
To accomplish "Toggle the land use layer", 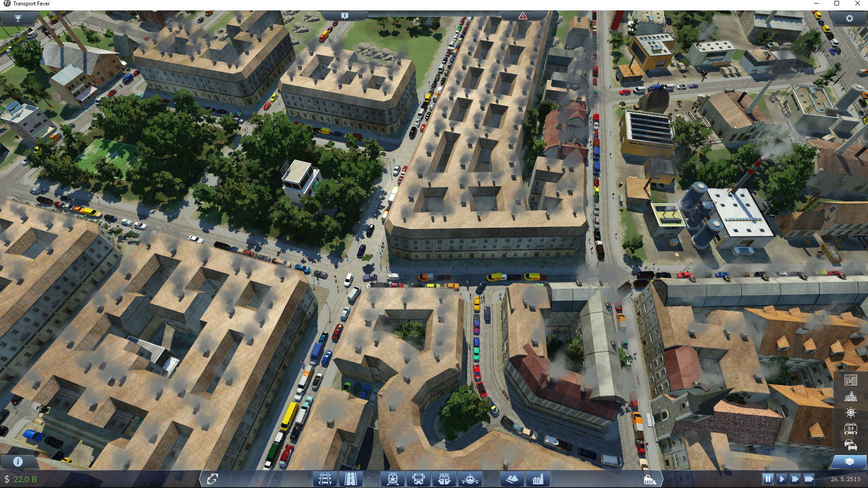I will [x=850, y=381].
